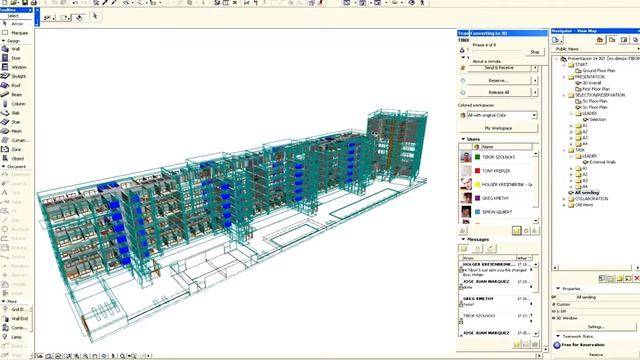Screen dimensions: 640x360
Task: Click the Stop button in Converting dialog
Action: point(534,52)
